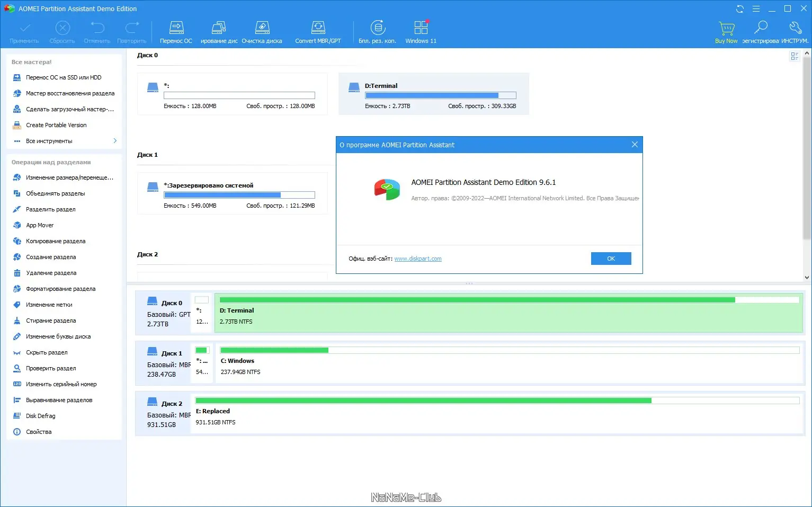
Task: Click the Удаление раздела trash icon
Action: coord(17,273)
